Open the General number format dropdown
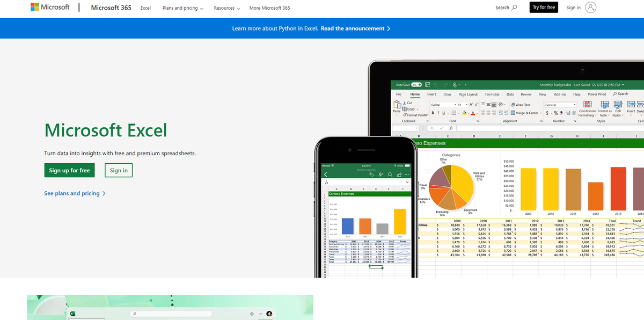644x320 pixels. (560, 105)
